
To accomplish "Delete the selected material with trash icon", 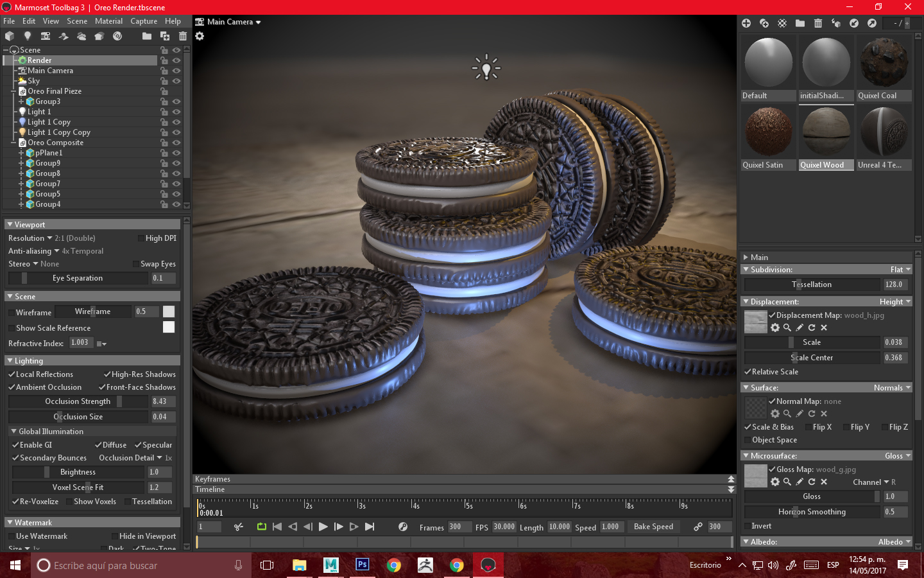I will [818, 23].
